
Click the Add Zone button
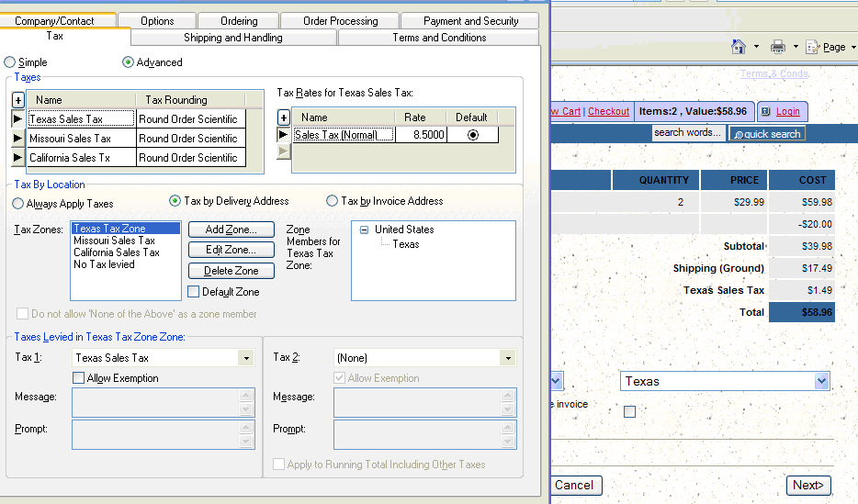231,230
